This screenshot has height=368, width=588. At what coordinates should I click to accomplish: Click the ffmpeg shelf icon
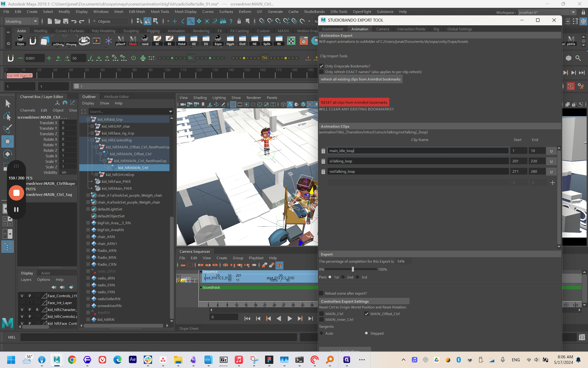(71, 41)
